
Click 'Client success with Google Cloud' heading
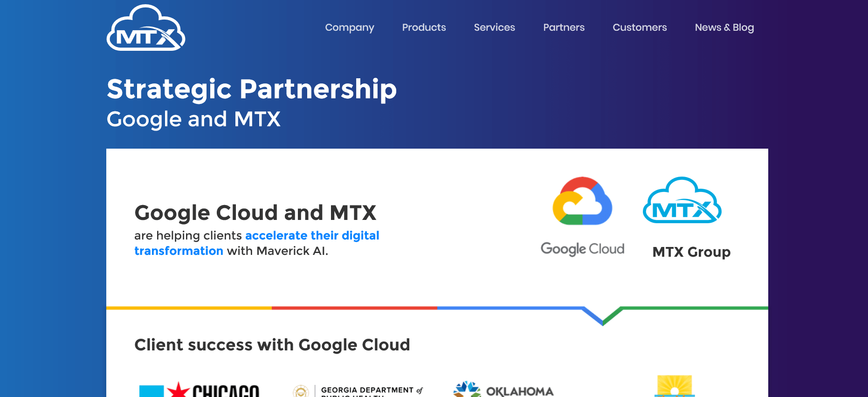pyautogui.click(x=272, y=345)
